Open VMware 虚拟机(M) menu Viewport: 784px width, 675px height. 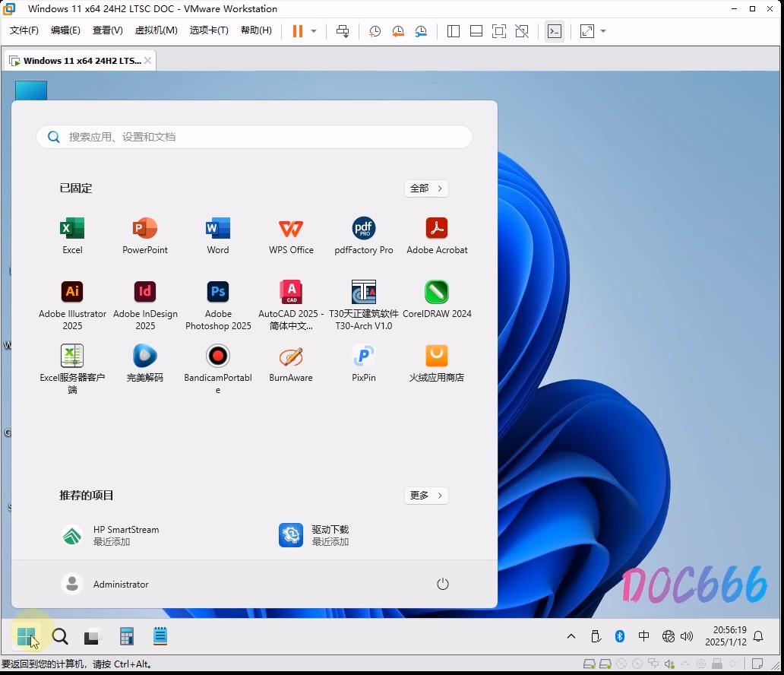(156, 30)
